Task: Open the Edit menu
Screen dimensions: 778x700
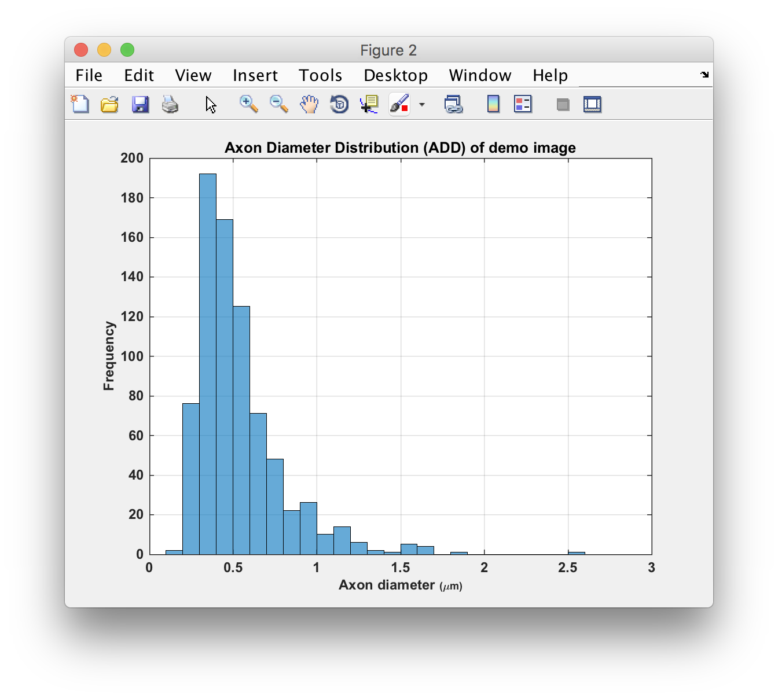Action: [139, 75]
